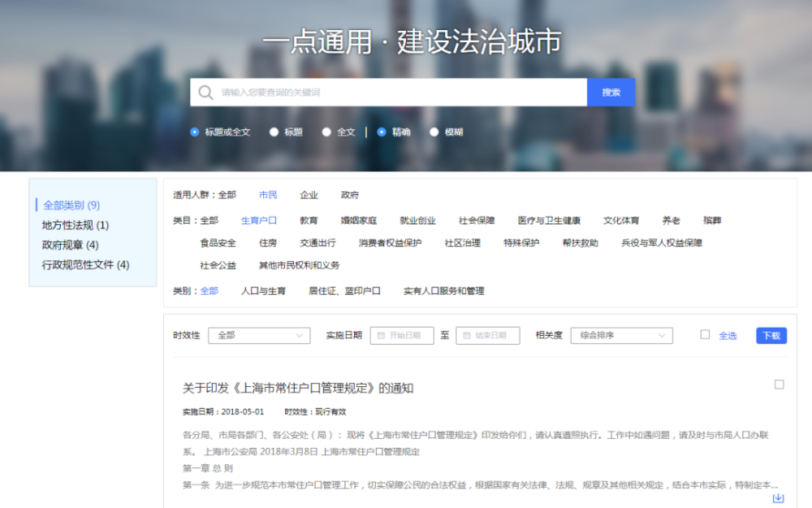Image resolution: width=812 pixels, height=508 pixels.
Task: Click the start date calendar icon
Action: point(380,336)
